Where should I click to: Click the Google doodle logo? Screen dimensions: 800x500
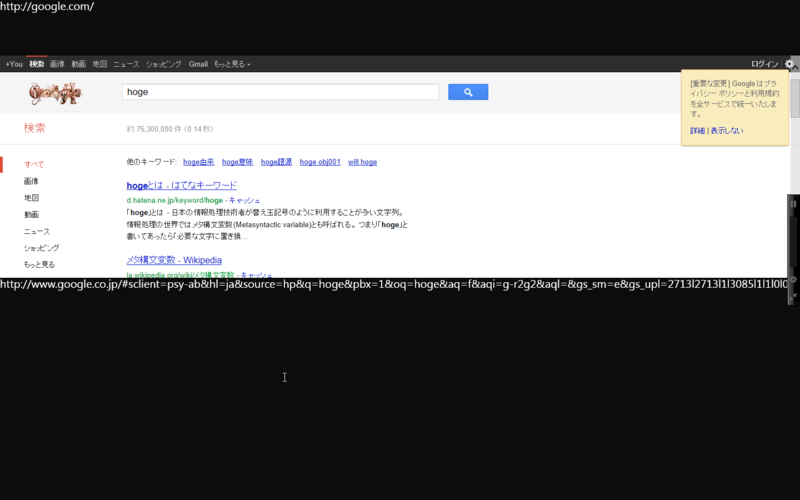(x=56, y=93)
